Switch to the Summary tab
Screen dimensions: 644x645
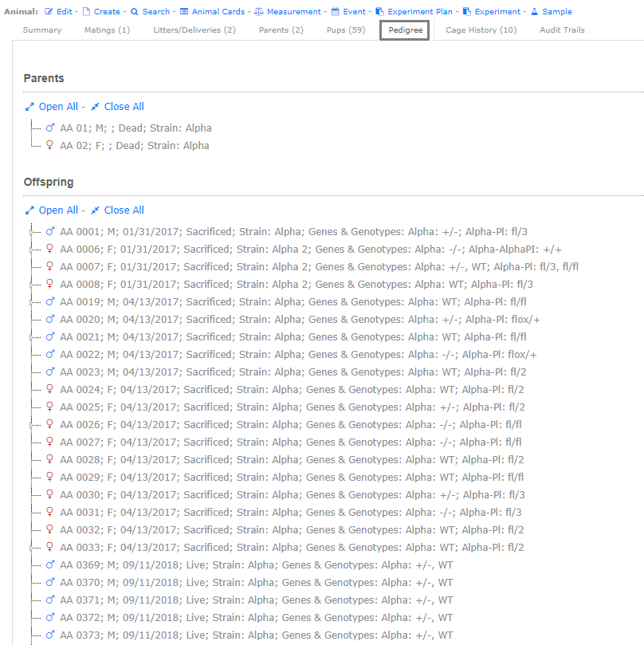[x=42, y=30]
